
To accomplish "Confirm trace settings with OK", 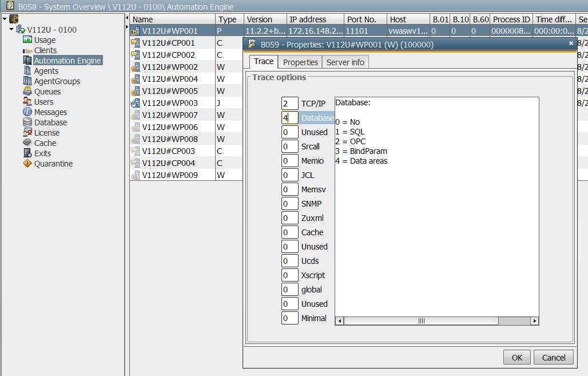I will coord(517,357).
